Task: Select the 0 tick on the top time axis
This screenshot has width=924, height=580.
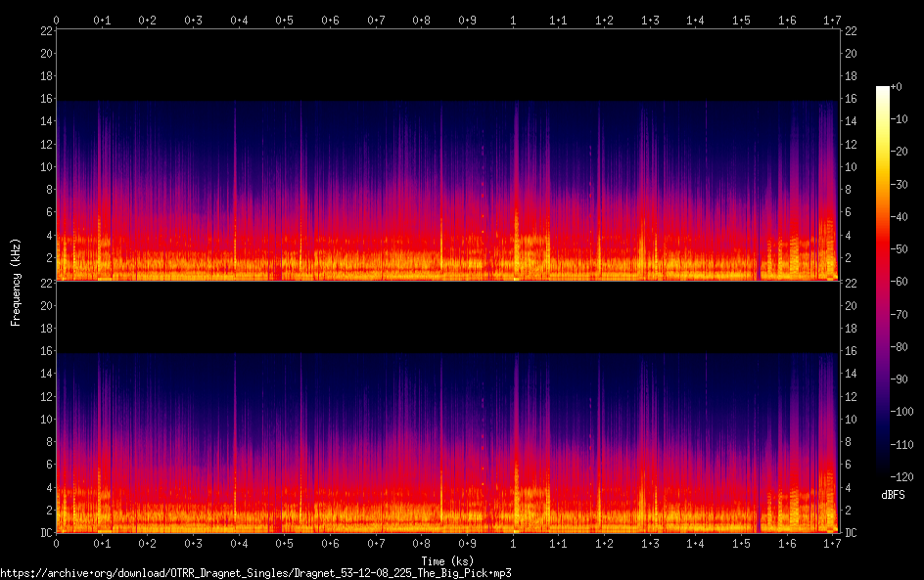Action: tap(57, 19)
